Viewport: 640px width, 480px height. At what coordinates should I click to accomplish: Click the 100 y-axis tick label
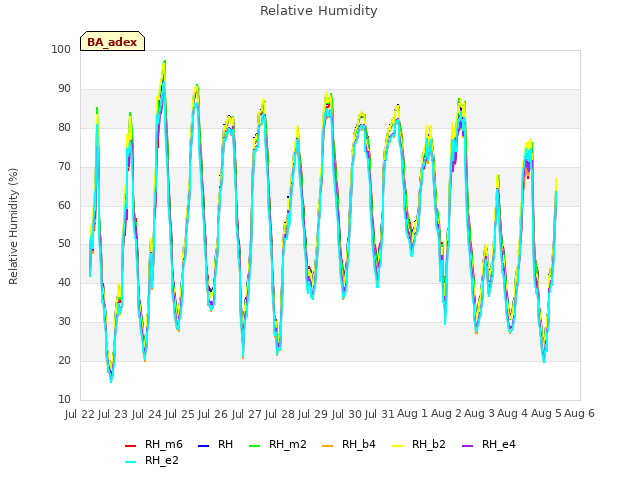pos(61,49)
